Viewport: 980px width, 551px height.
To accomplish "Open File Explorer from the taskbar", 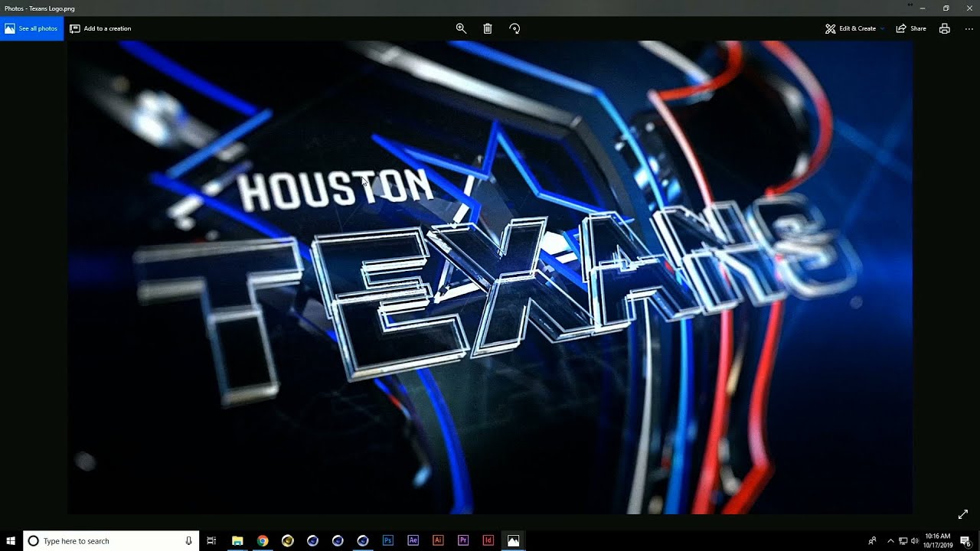I will click(237, 540).
